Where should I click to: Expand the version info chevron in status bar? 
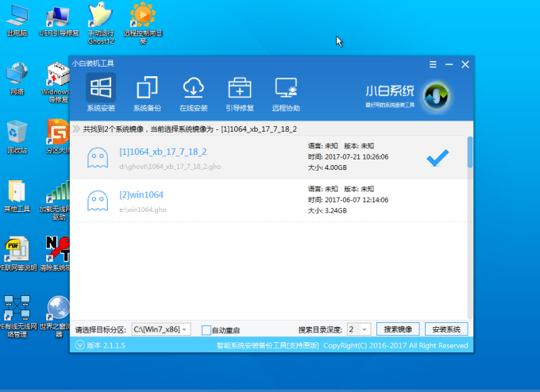(x=79, y=345)
